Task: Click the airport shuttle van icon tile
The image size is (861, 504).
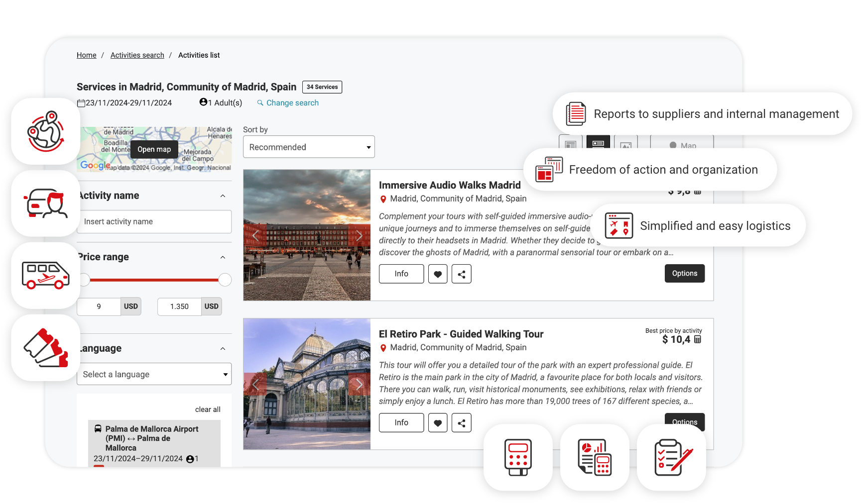Action: point(46,276)
